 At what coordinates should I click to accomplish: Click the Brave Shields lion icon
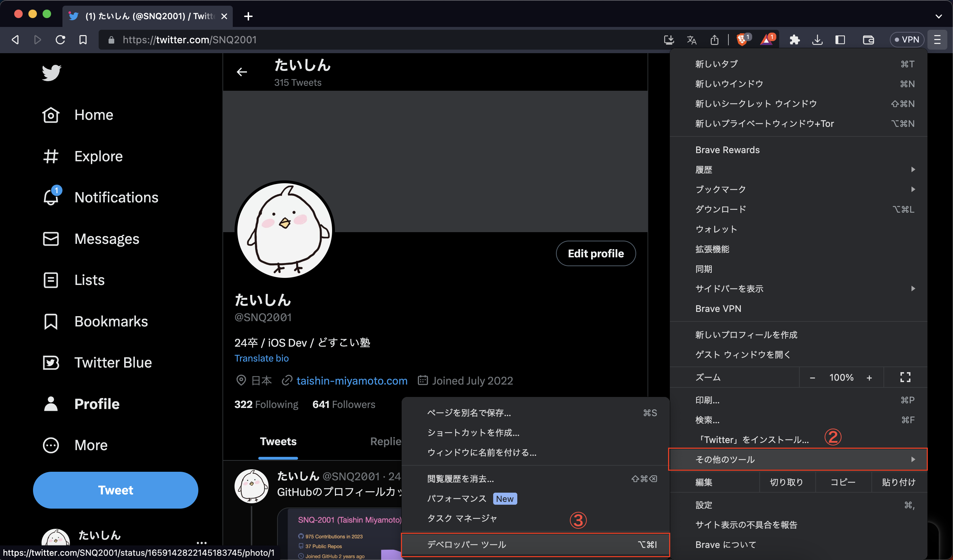[742, 40]
